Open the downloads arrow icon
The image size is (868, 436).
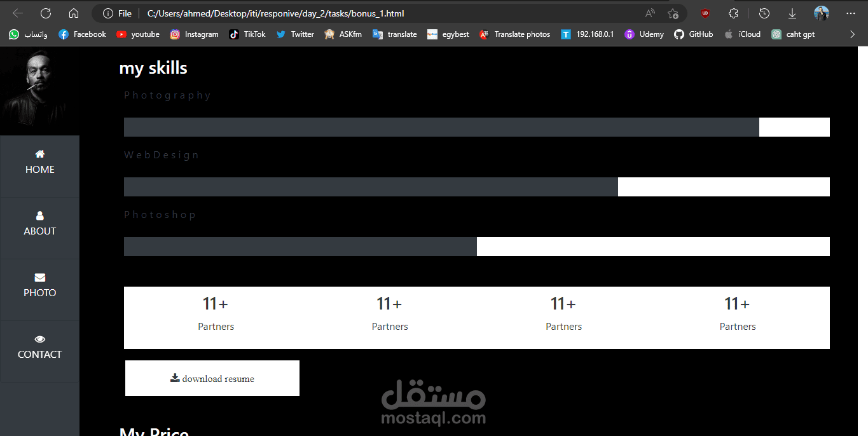(x=792, y=13)
